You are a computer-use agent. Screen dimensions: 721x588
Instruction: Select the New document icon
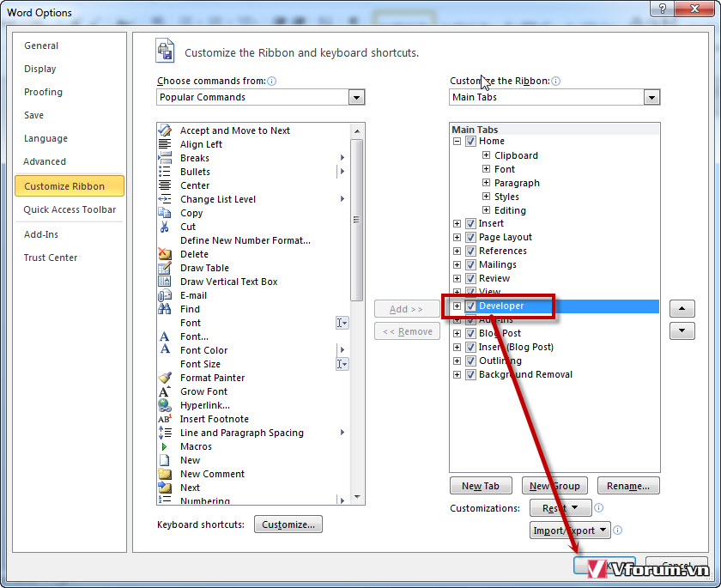164,460
